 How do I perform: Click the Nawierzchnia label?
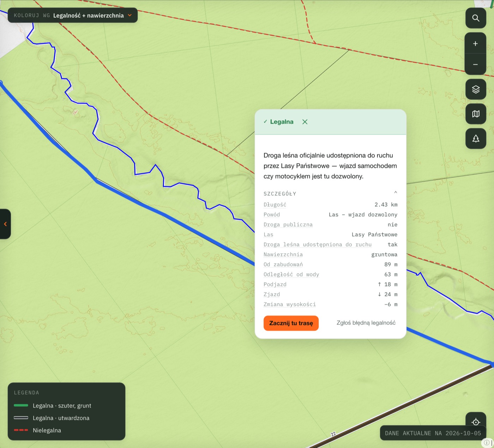tap(283, 254)
